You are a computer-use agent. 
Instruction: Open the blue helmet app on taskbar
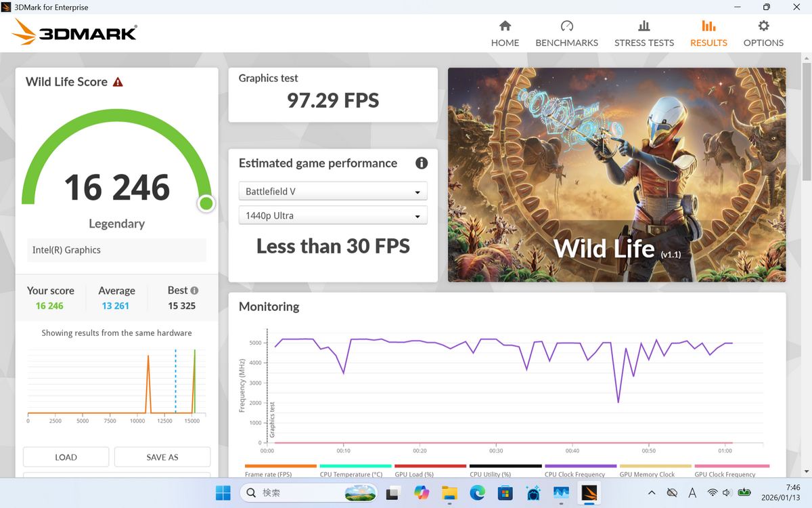pos(533,493)
